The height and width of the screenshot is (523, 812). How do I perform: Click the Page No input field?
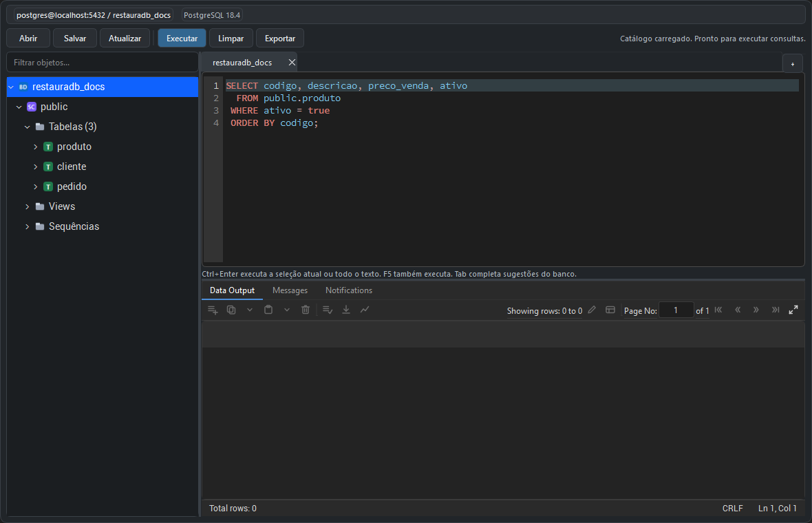click(676, 310)
